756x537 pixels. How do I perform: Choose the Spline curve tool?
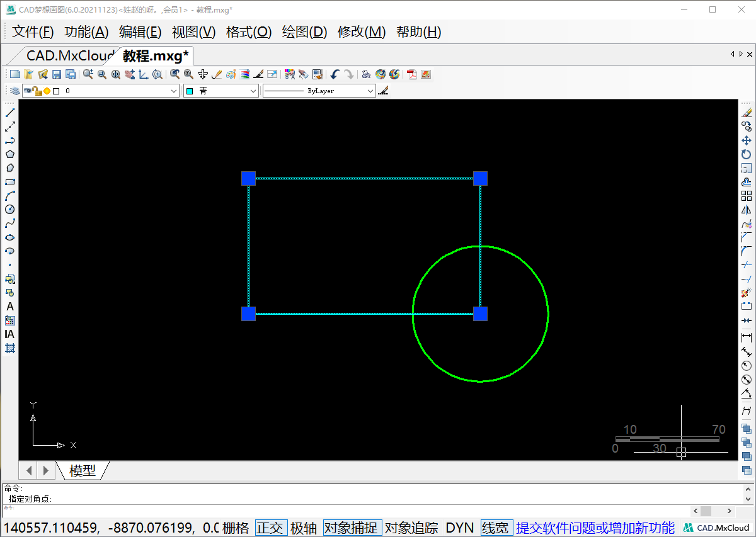click(10, 223)
